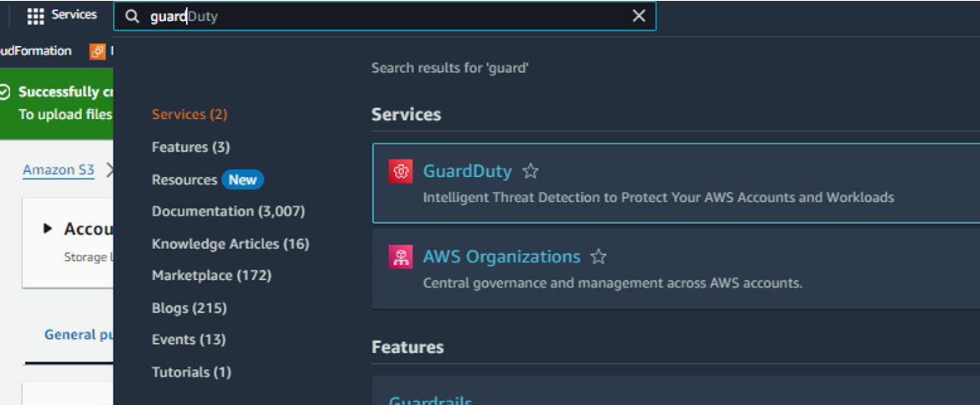Filter results by Knowledge Articles (16)
Screen dimensions: 980x405
(231, 244)
